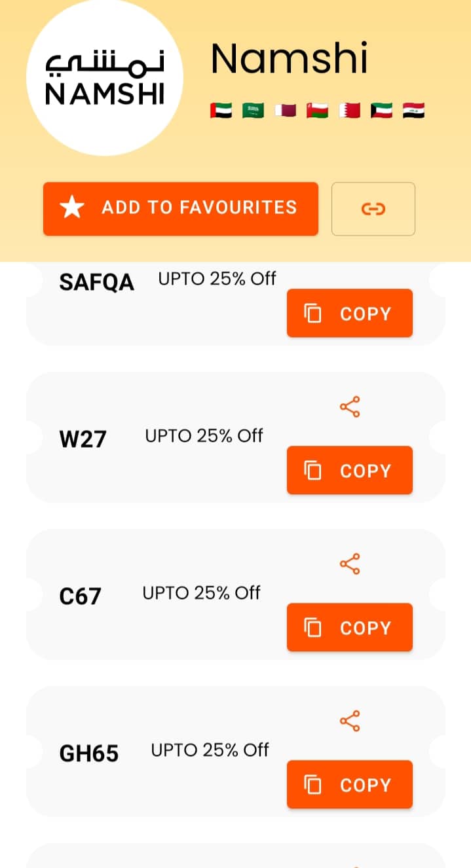Screen dimensions: 471x868
Task: Tap the SAFQA code text
Action: click(96, 283)
